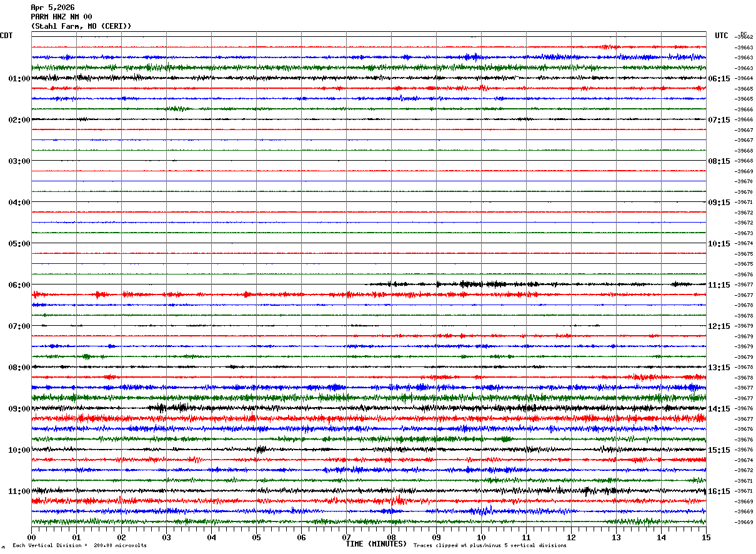Click minute tick "11" on time axis

[526, 537]
